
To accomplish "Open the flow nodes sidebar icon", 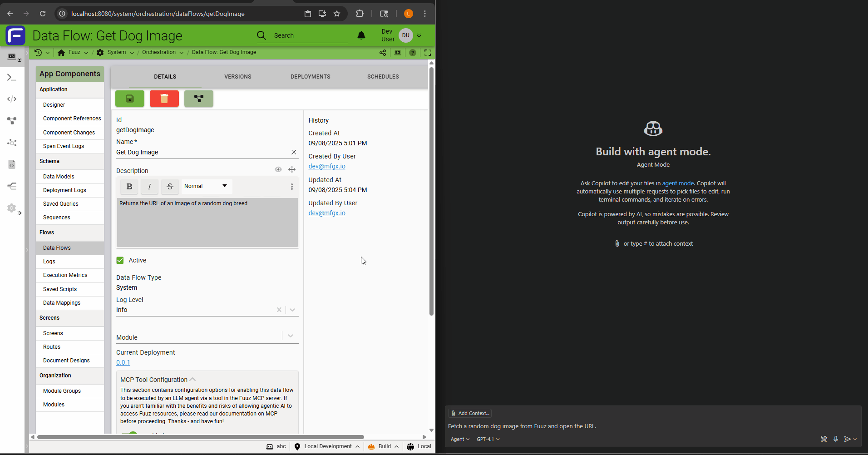I will (x=12, y=121).
